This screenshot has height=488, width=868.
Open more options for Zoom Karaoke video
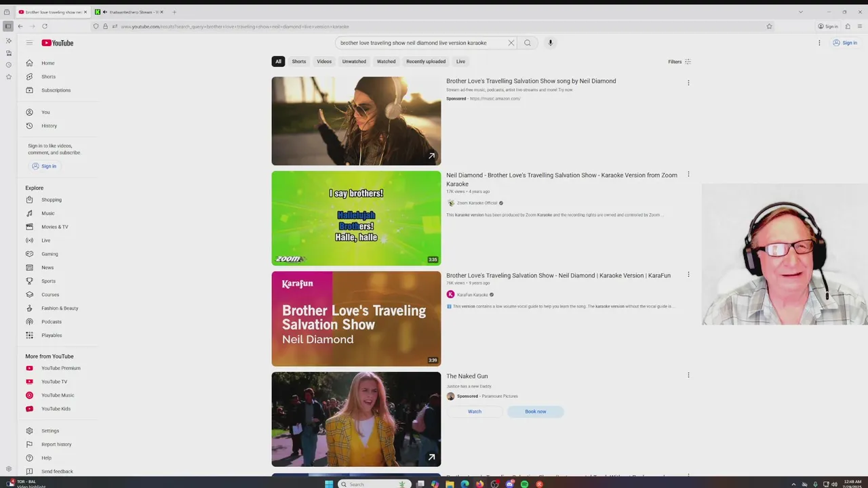688,174
